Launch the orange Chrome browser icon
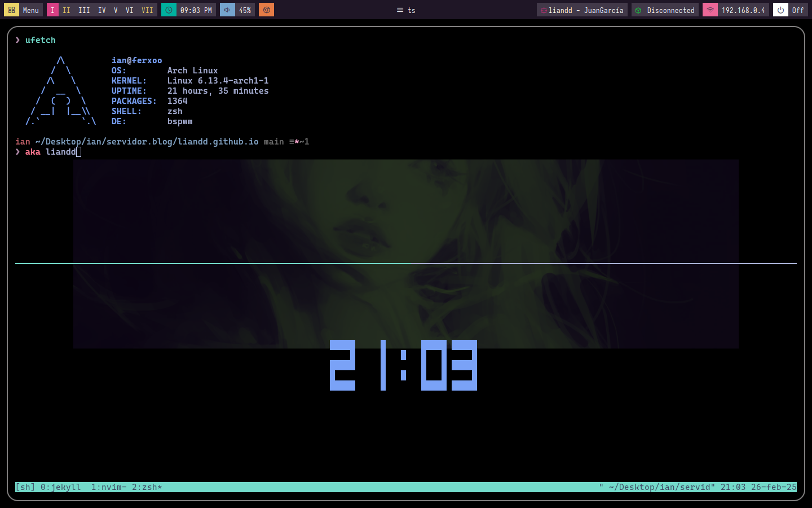 coord(266,10)
